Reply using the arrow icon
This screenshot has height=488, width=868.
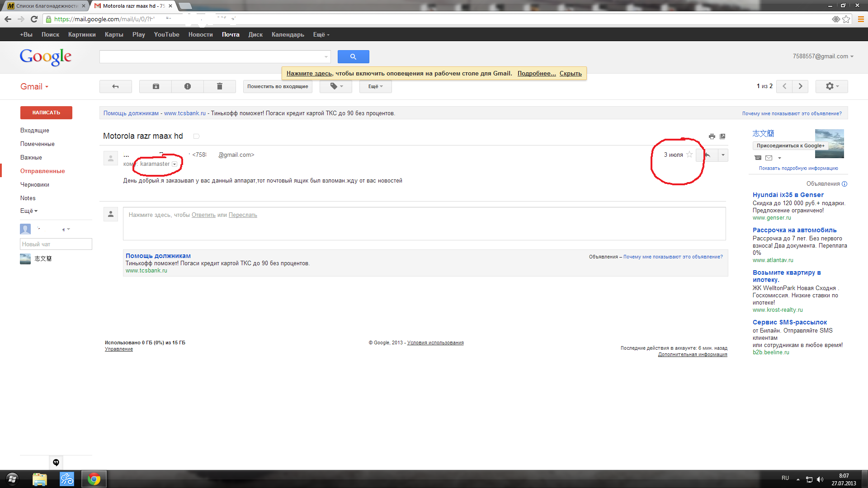tap(708, 155)
